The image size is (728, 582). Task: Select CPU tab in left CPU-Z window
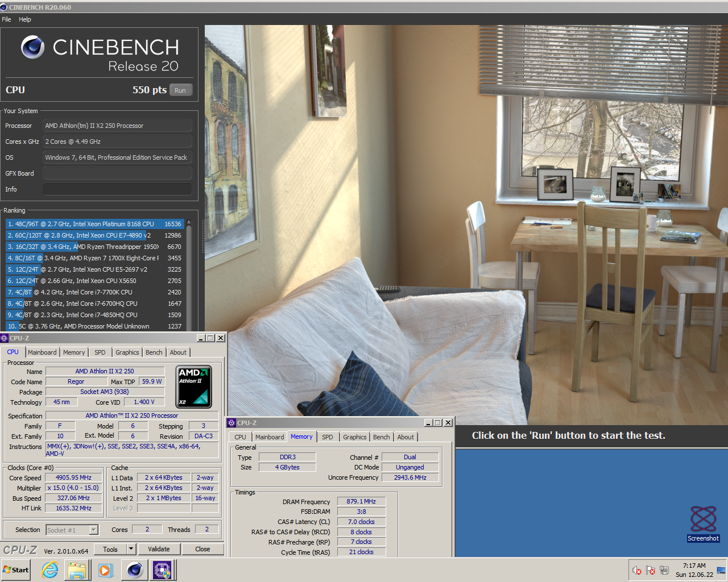click(x=13, y=352)
